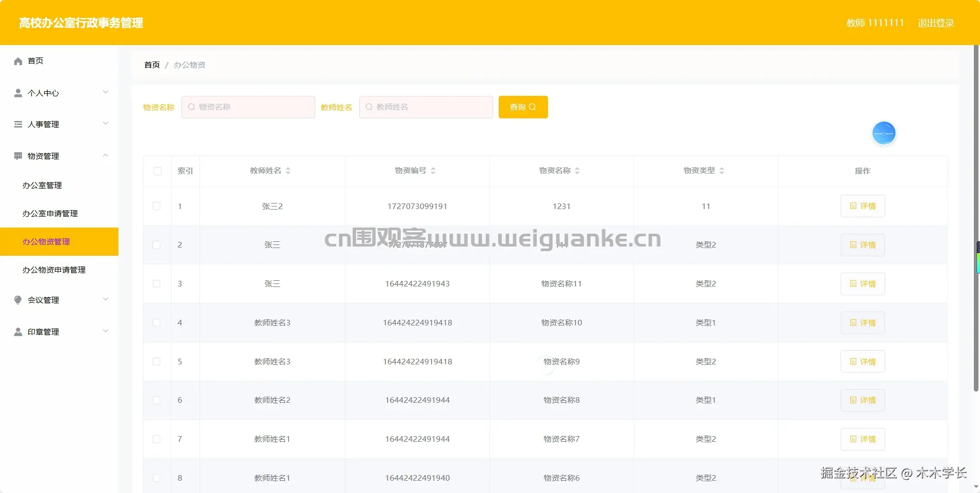Open 详情 for row 2 类型2
Viewport: 980px width, 493px height.
coord(863,245)
